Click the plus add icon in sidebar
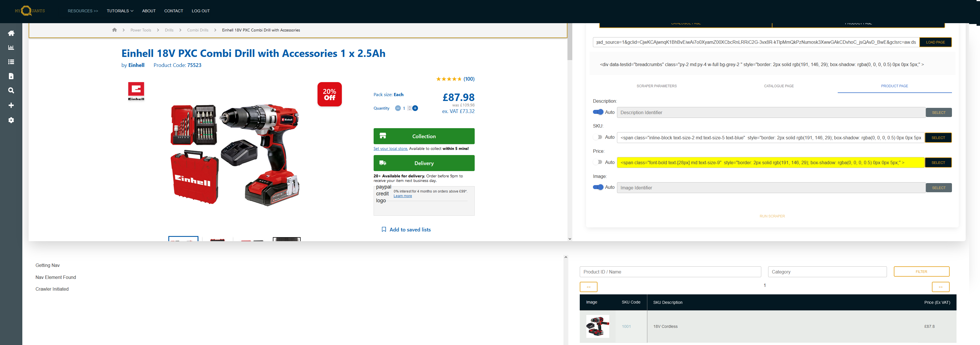This screenshot has height=345, width=980. 11,105
